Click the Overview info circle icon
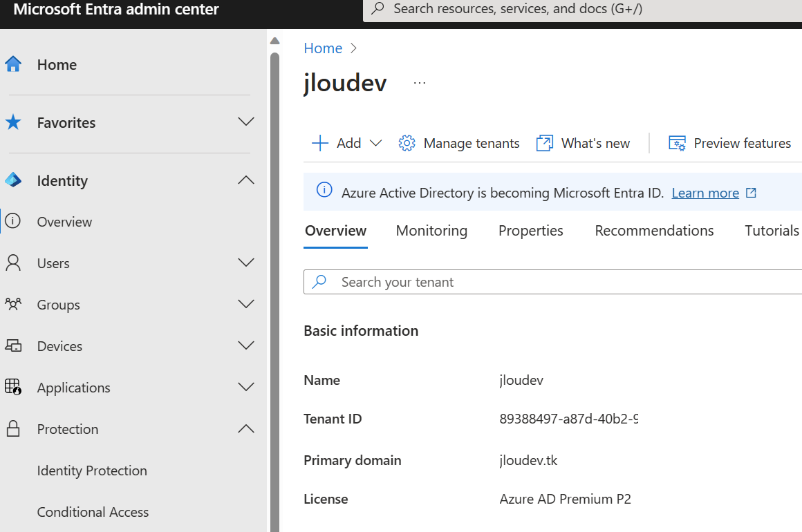 pos(12,221)
